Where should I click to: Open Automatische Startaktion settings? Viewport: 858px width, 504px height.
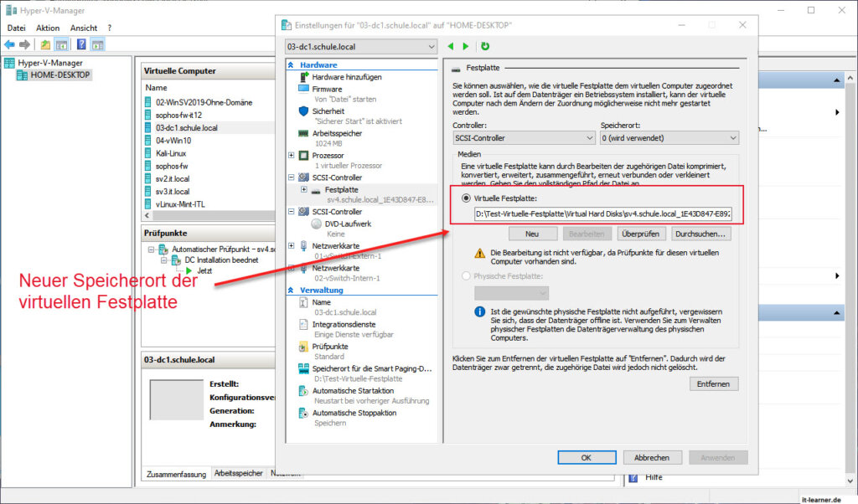pos(353,391)
